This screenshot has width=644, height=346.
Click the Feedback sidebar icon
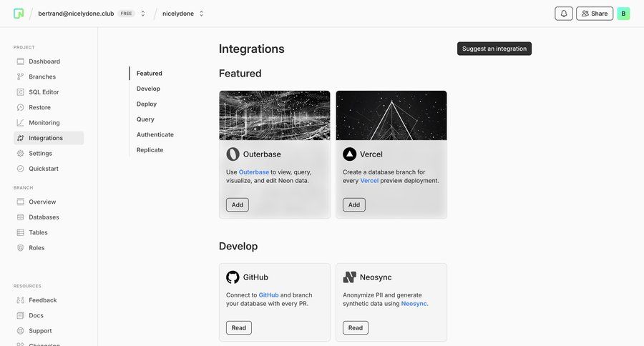(x=20, y=300)
